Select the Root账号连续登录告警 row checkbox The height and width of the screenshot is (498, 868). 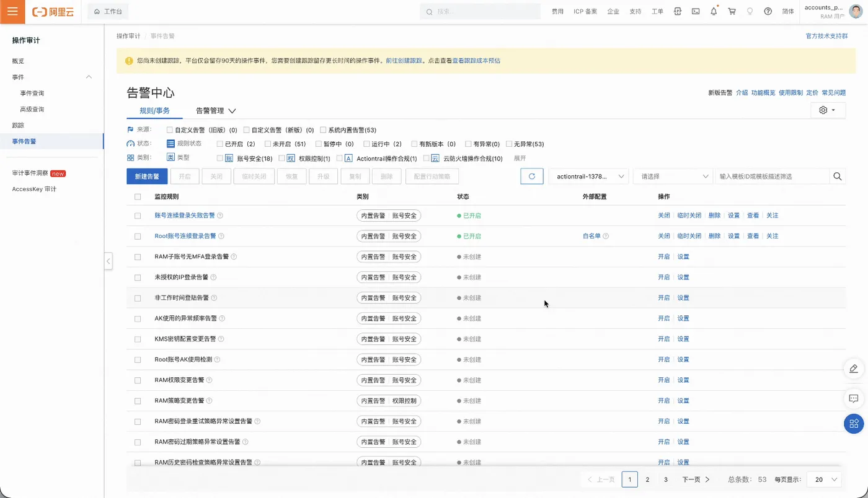(x=138, y=236)
